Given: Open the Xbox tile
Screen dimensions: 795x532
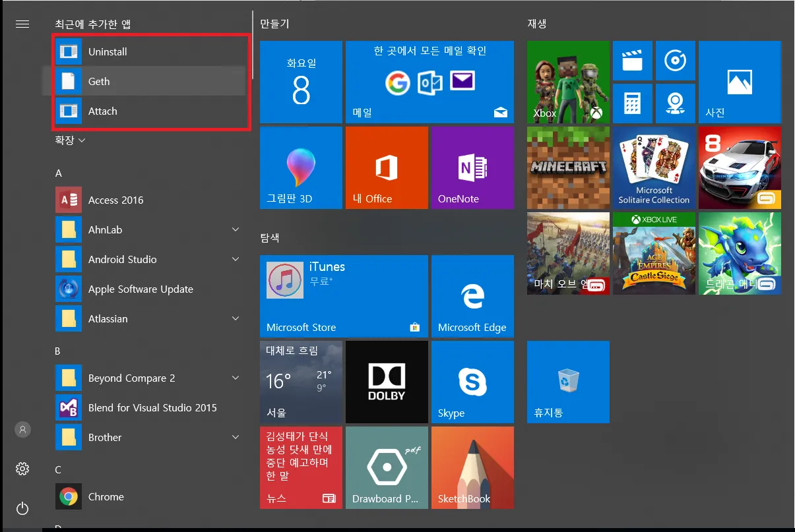Looking at the screenshot, I should click(568, 82).
